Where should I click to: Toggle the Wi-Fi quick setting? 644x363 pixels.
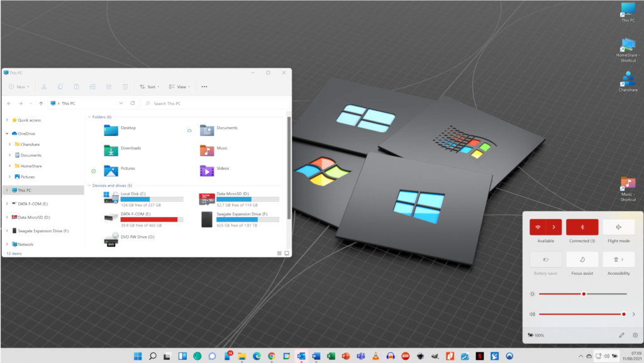(x=538, y=227)
